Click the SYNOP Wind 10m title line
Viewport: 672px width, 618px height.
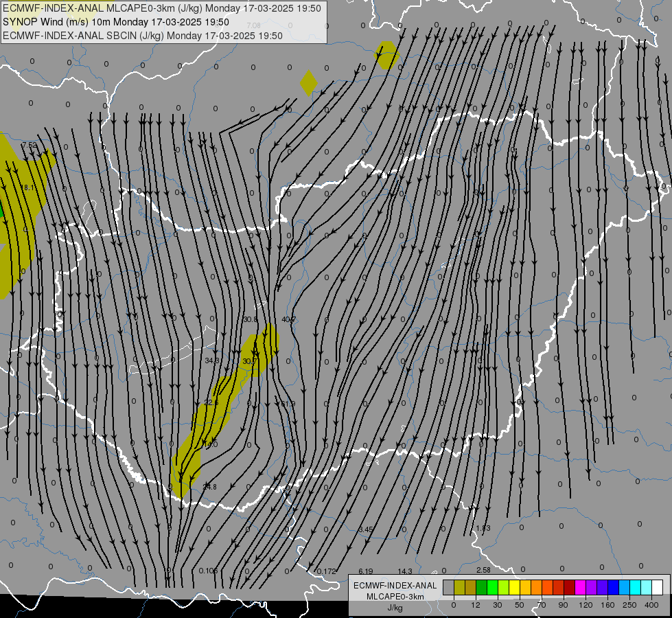116,22
